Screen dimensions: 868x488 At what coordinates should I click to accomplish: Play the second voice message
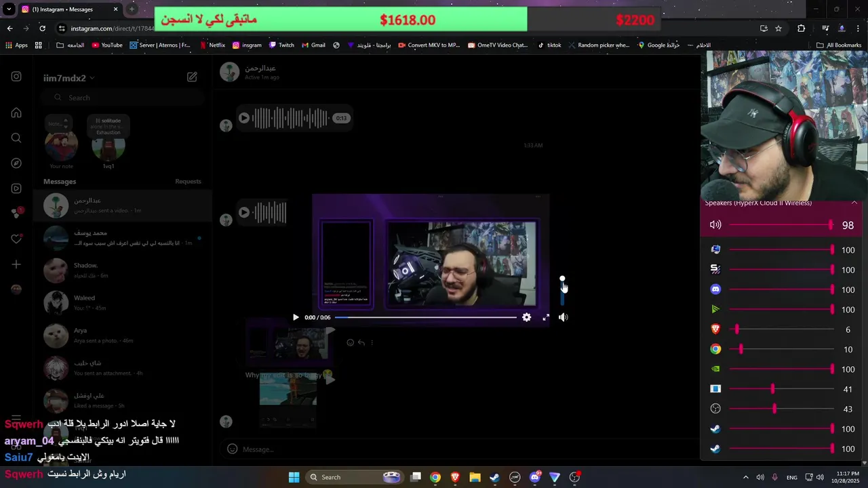click(244, 212)
